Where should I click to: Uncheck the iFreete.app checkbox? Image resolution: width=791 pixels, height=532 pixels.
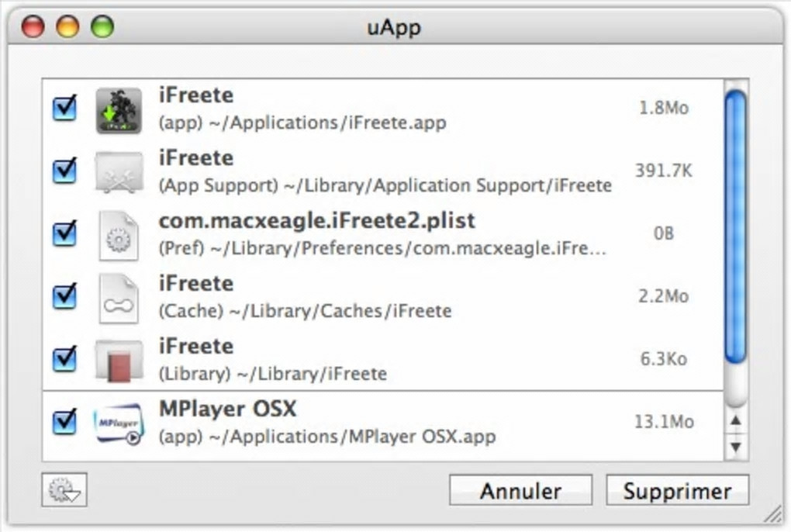coord(65,108)
